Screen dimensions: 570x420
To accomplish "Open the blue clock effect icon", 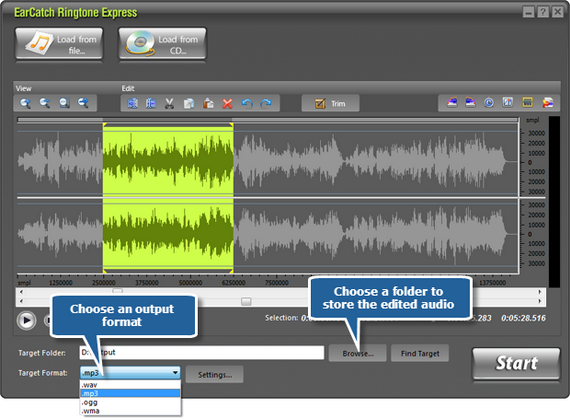I will click(x=489, y=103).
